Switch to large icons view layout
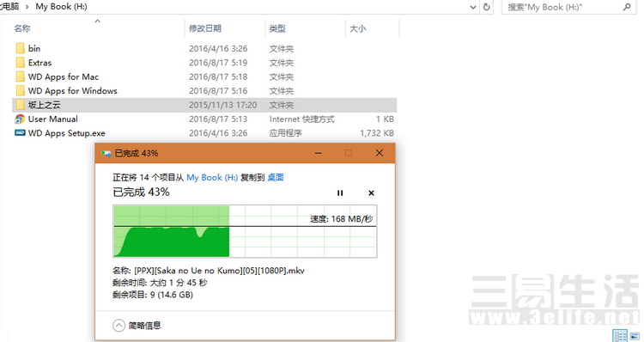This screenshot has height=342, width=644. [635, 336]
